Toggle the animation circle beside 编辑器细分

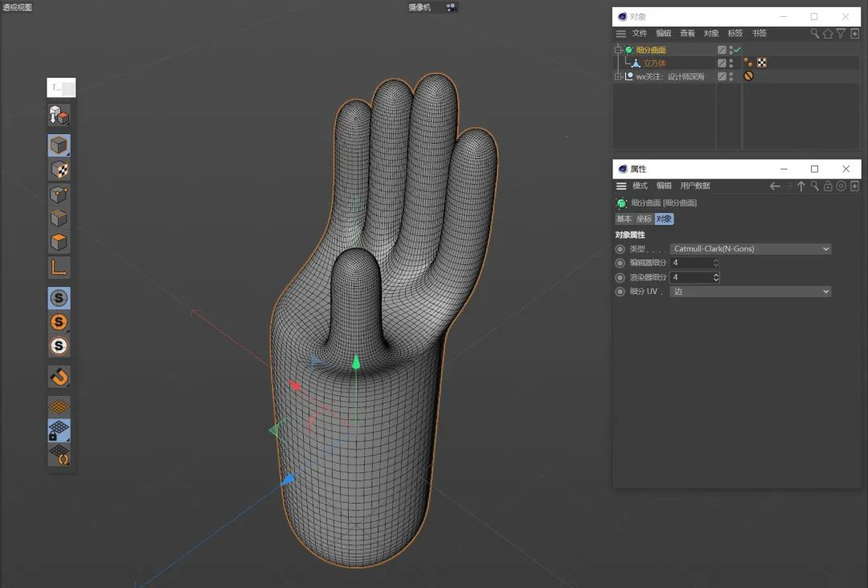[620, 263]
